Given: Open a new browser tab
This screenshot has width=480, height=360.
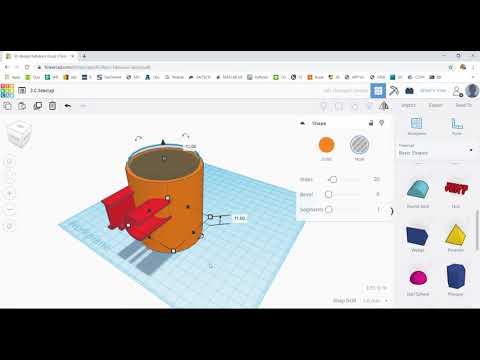Looking at the screenshot, I should pyautogui.click(x=84, y=56).
